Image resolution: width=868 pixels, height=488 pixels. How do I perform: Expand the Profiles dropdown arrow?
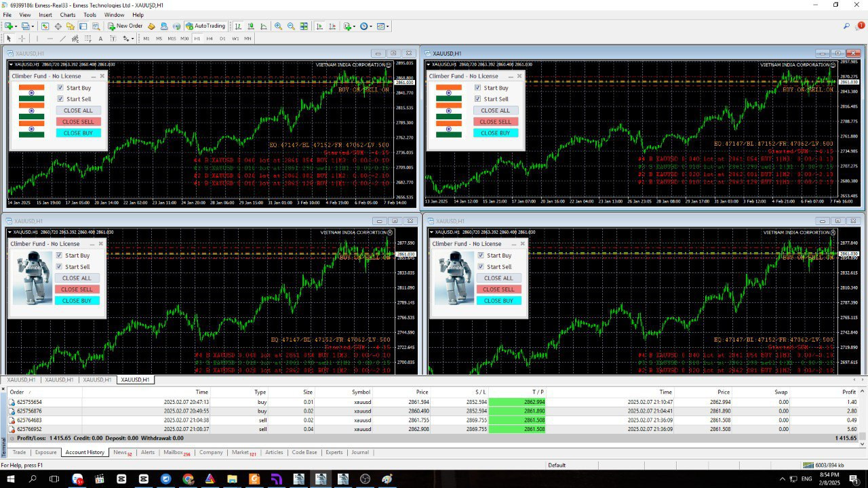[32, 26]
